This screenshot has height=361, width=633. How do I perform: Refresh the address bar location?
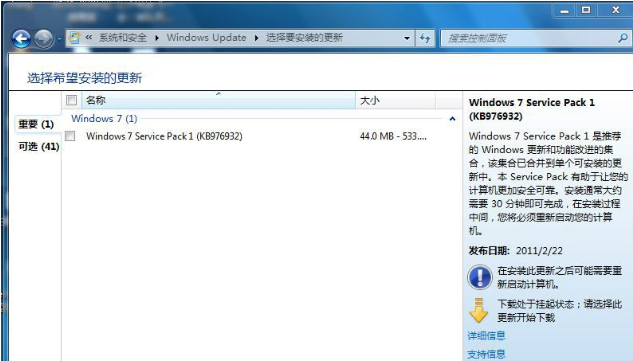tap(425, 38)
